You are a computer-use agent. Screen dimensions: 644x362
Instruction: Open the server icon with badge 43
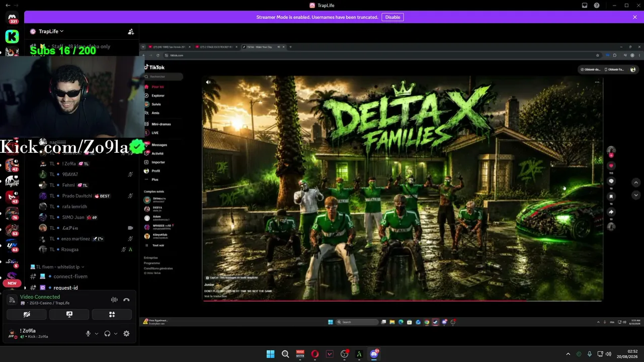pos(12,198)
